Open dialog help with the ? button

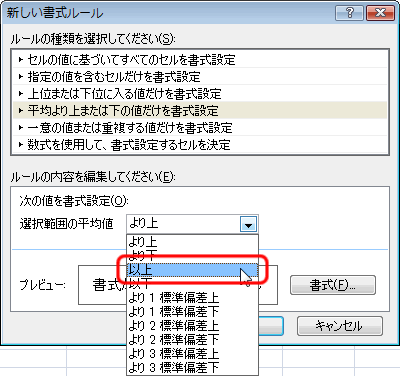pyautogui.click(x=349, y=13)
